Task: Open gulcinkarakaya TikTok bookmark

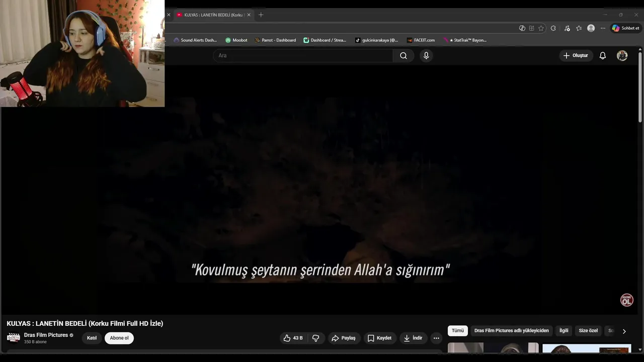Action: 376,40
